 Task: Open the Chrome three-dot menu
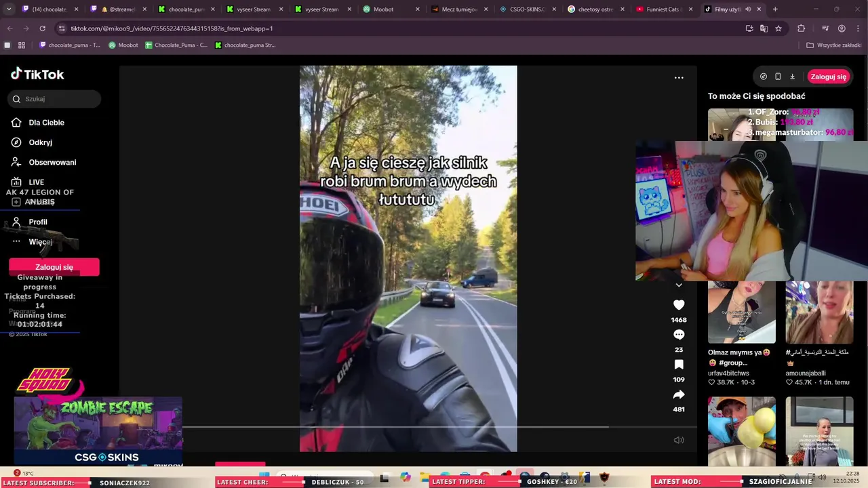(857, 28)
